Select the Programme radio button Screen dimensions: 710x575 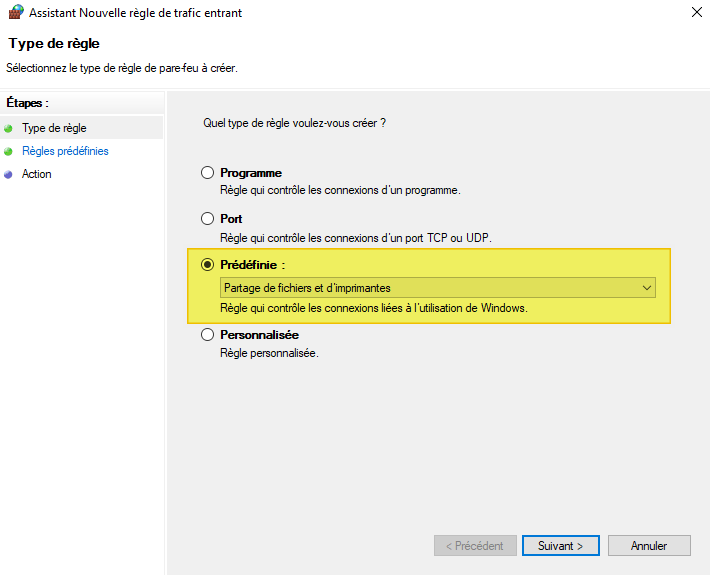pos(208,173)
